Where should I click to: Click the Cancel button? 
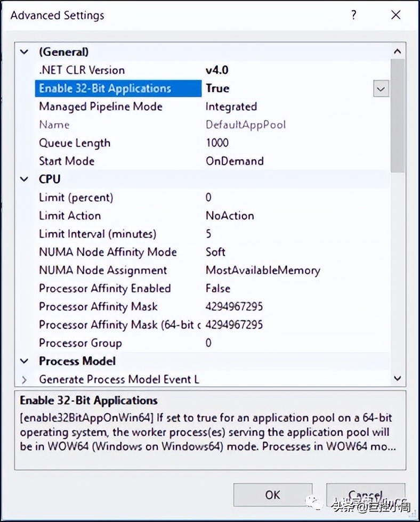(366, 495)
